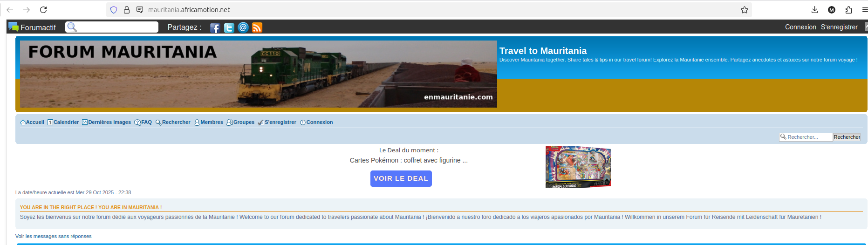This screenshot has width=868, height=245.
Task: Open browser hamburger menu
Action: click(865, 10)
